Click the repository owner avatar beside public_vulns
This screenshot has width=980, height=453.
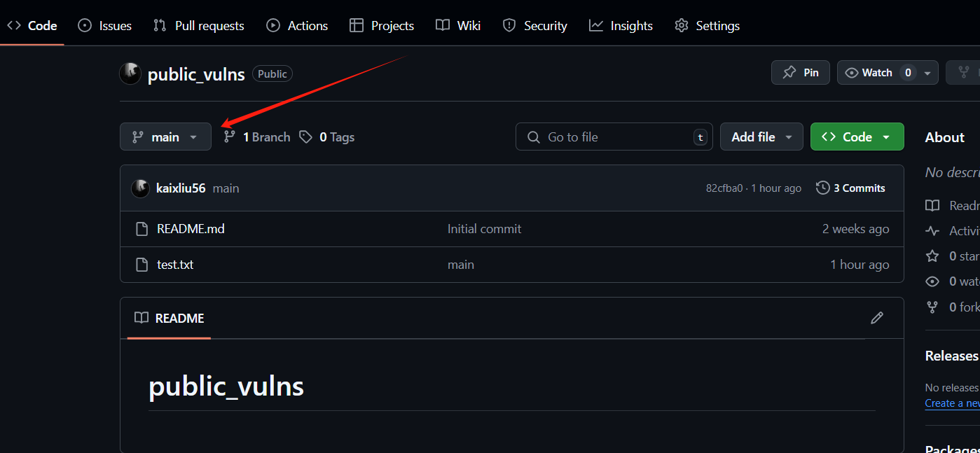tap(130, 74)
